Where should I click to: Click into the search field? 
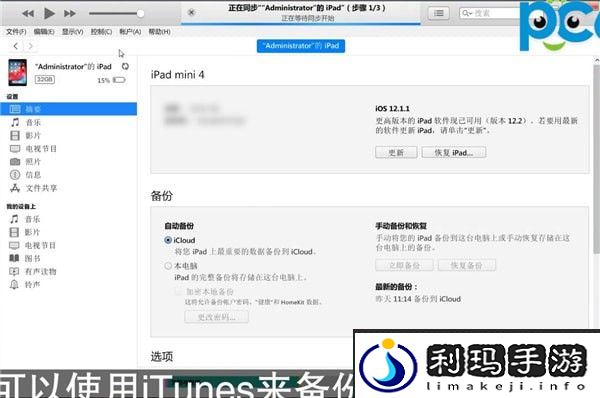[x=490, y=13]
